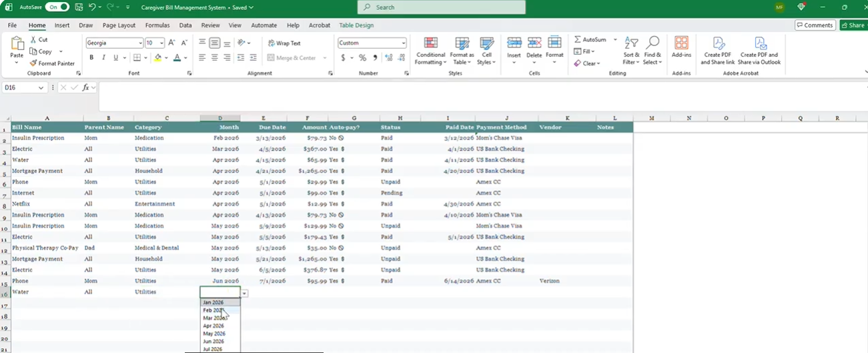The height and width of the screenshot is (353, 868).
Task: Open the Data tab
Action: point(185,25)
